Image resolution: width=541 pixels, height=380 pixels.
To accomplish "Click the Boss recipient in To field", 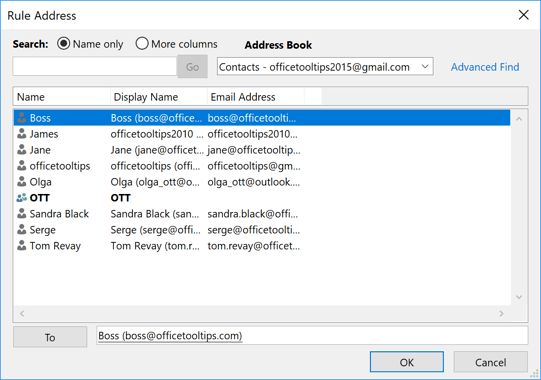I will pyautogui.click(x=170, y=336).
